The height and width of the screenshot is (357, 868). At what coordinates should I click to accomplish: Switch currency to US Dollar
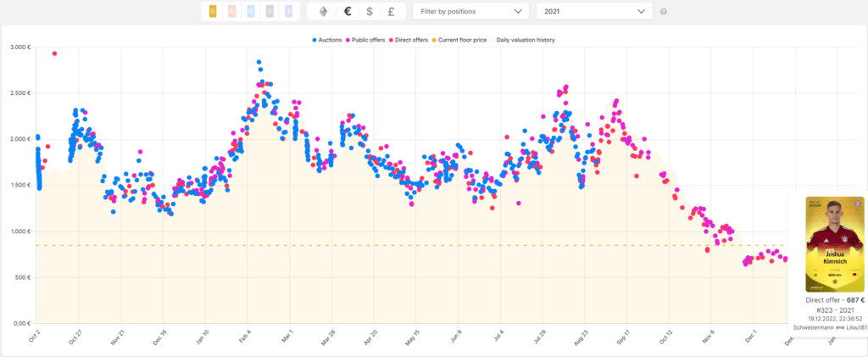coord(370,11)
